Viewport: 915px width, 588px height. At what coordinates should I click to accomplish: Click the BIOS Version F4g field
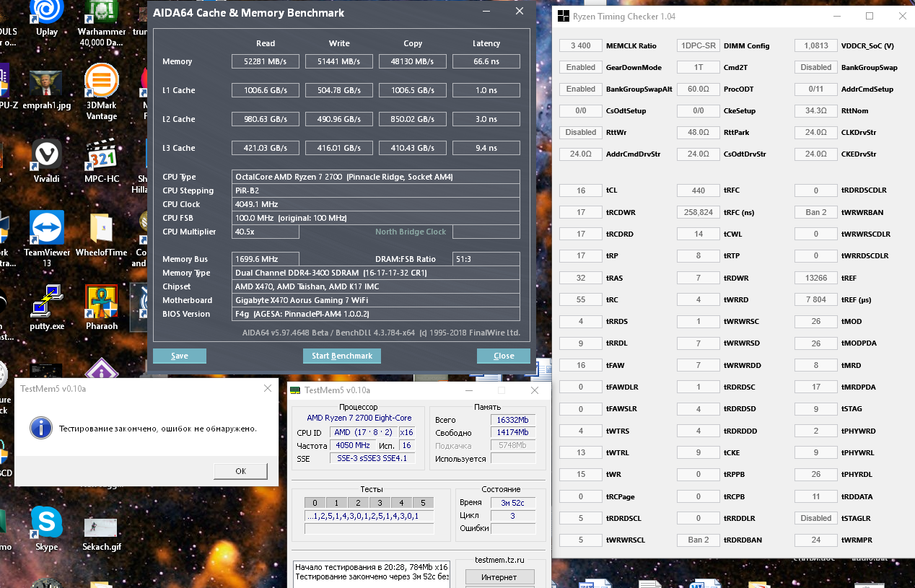tap(376, 314)
